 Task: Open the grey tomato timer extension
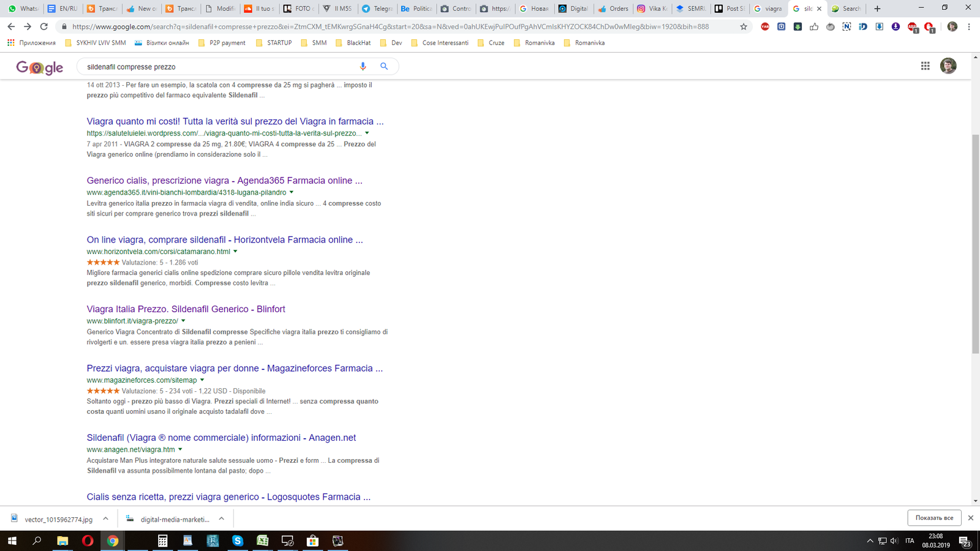coord(831,27)
